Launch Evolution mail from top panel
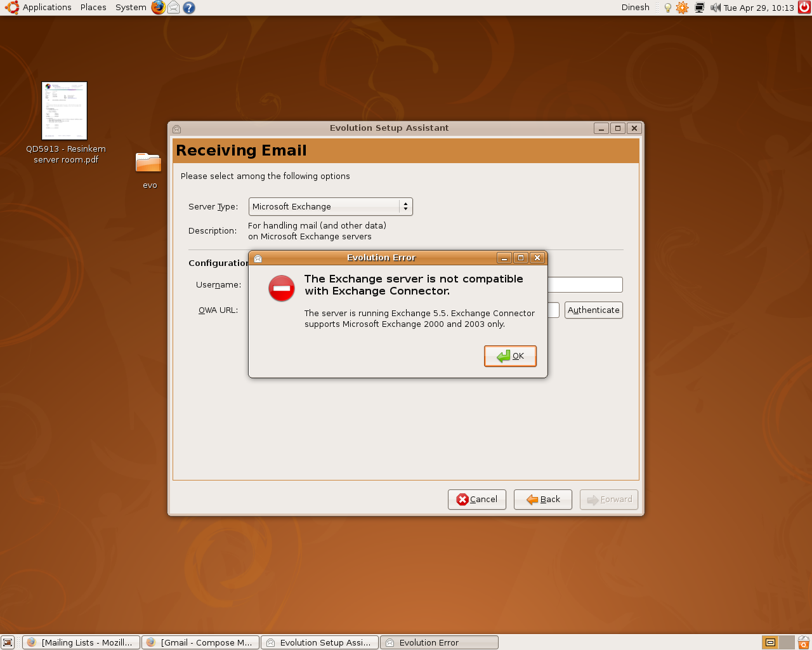Viewport: 812px width, 650px height. point(173,8)
